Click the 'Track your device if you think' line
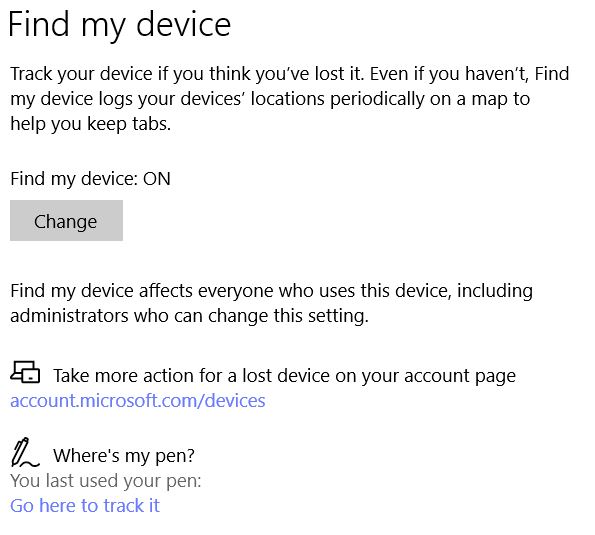The height and width of the screenshot is (535, 595). pyautogui.click(x=290, y=74)
